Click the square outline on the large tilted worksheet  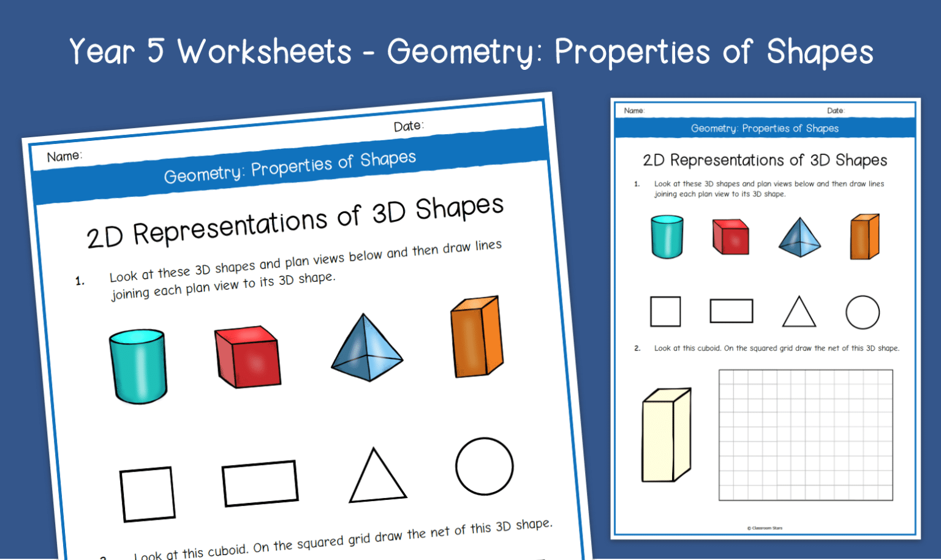tap(147, 494)
